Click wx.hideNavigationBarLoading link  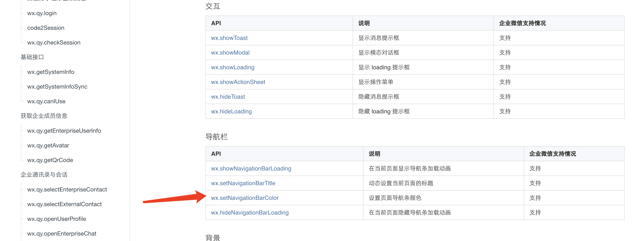point(249,212)
